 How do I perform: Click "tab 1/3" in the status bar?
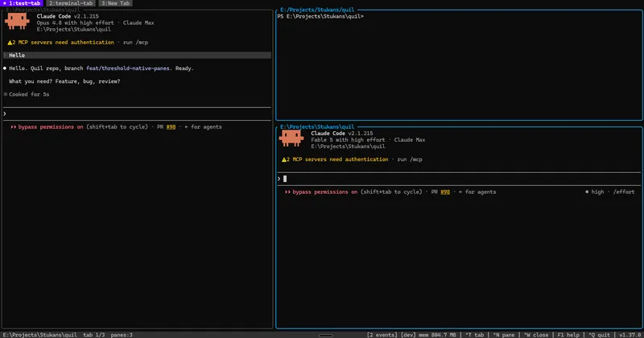[93, 335]
